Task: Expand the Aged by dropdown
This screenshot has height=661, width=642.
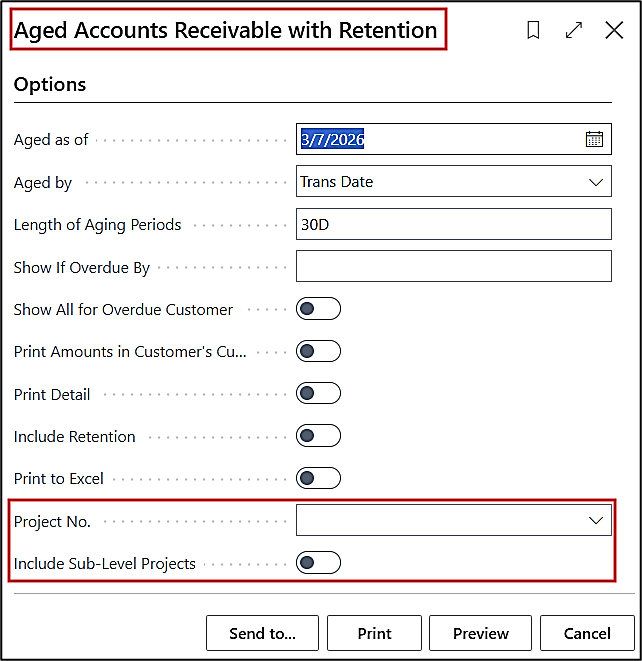Action: (x=596, y=182)
